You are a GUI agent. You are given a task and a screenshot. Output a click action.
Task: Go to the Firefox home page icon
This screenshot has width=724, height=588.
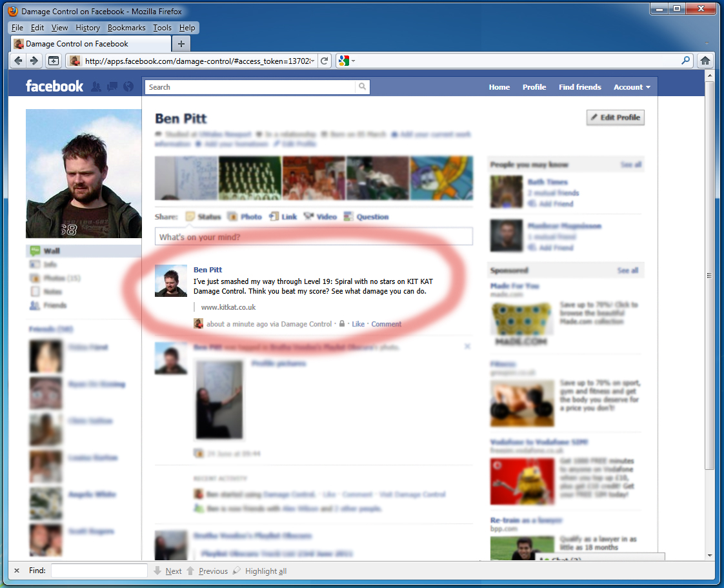point(705,61)
